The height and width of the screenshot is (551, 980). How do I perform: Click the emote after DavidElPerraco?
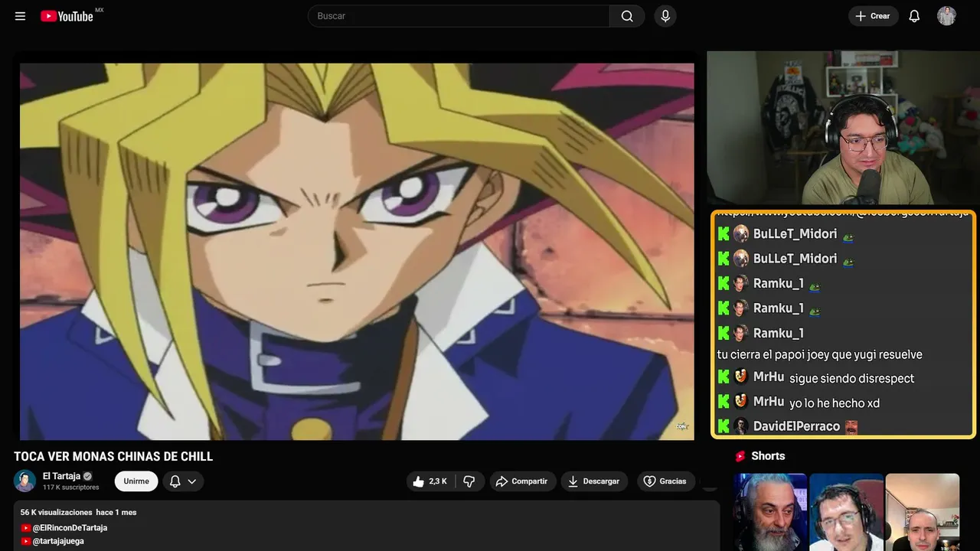coord(851,426)
